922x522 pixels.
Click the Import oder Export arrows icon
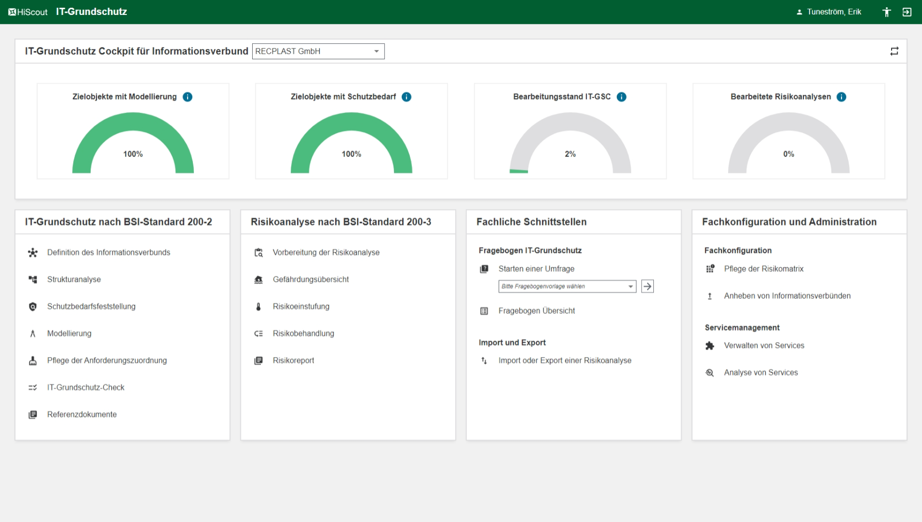point(484,361)
